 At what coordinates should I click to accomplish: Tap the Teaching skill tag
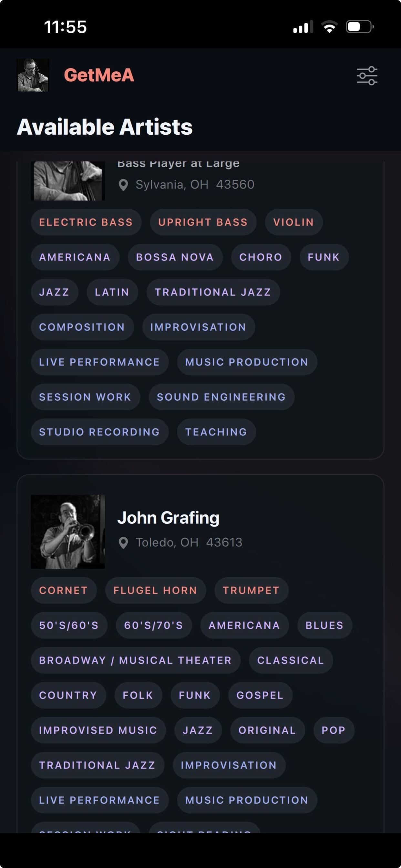pyautogui.click(x=216, y=432)
